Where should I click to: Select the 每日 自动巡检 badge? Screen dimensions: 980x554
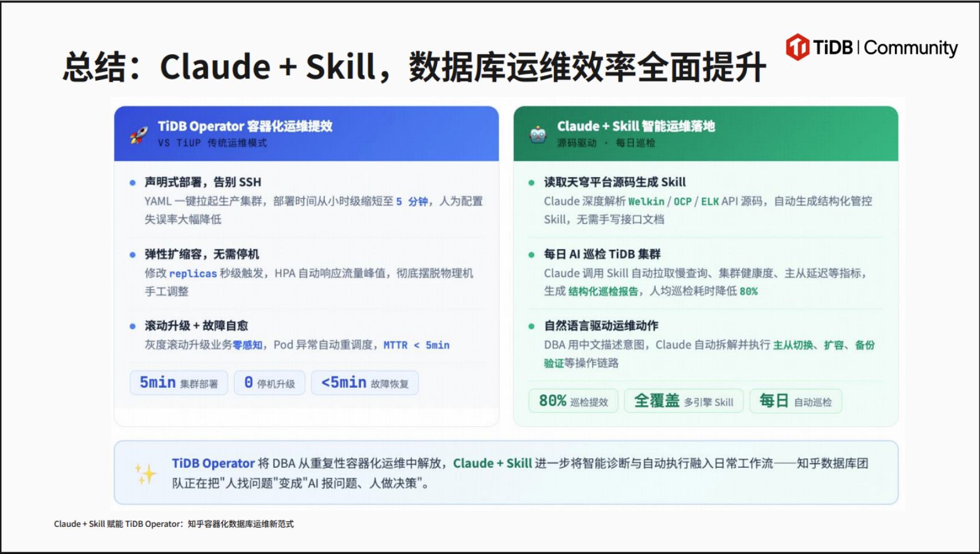(x=796, y=401)
